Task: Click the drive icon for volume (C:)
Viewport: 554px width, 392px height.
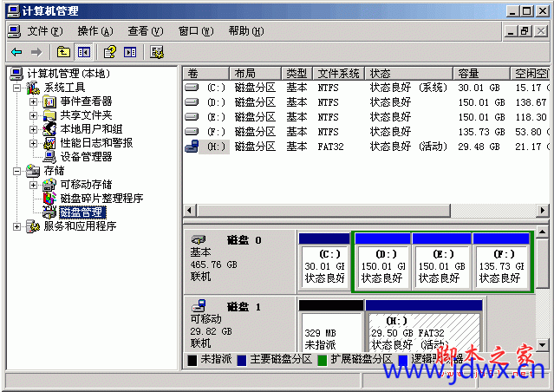Action: 192,87
